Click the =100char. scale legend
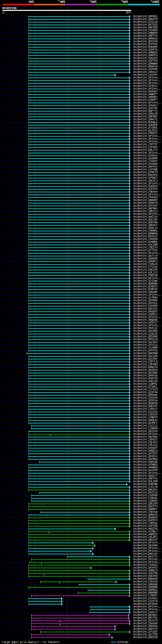Image resolution: width=162 pixels, height=644 pixels. (120, 642)
